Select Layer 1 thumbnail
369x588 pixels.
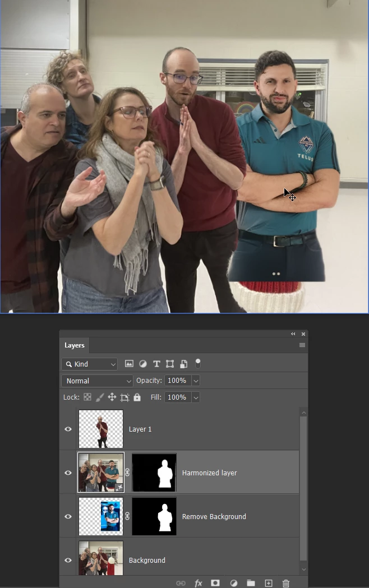point(101,429)
